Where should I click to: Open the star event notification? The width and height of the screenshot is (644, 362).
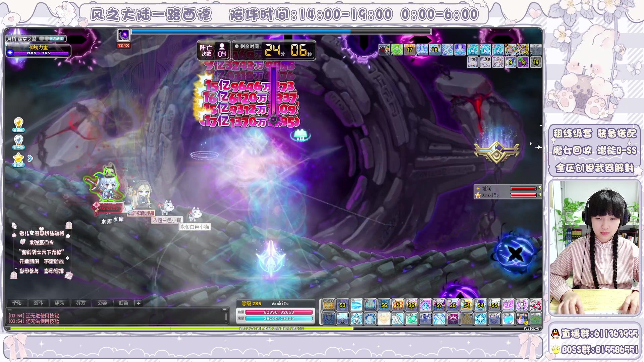(18, 160)
